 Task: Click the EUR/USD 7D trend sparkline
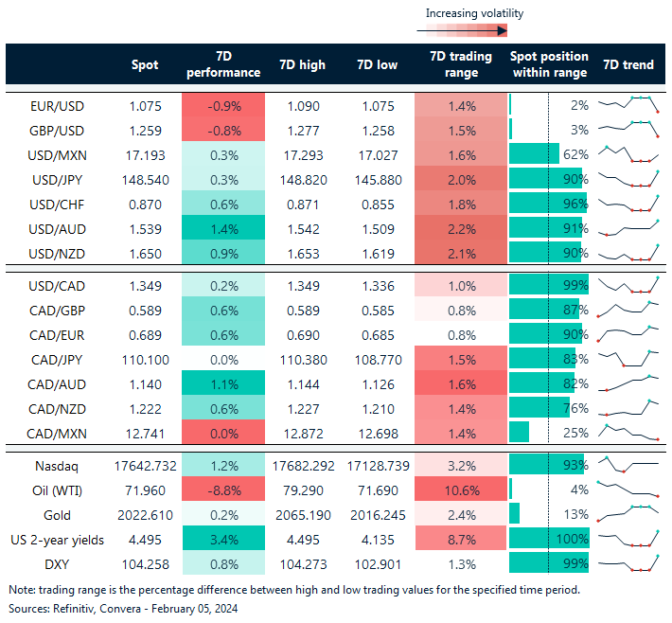628,104
